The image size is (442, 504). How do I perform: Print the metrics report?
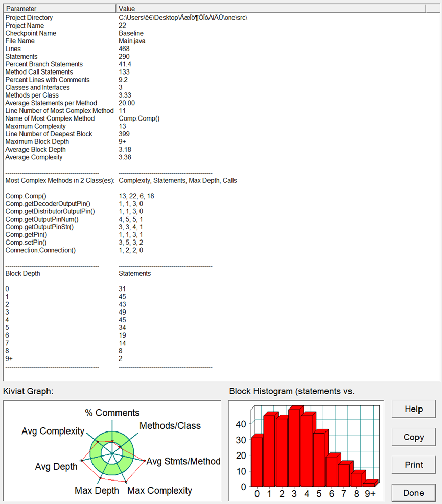tap(414, 465)
